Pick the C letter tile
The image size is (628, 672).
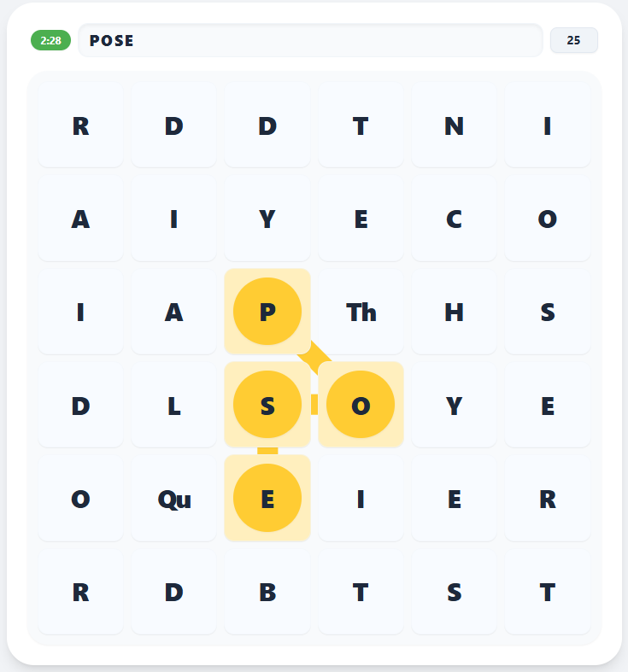pos(454,219)
